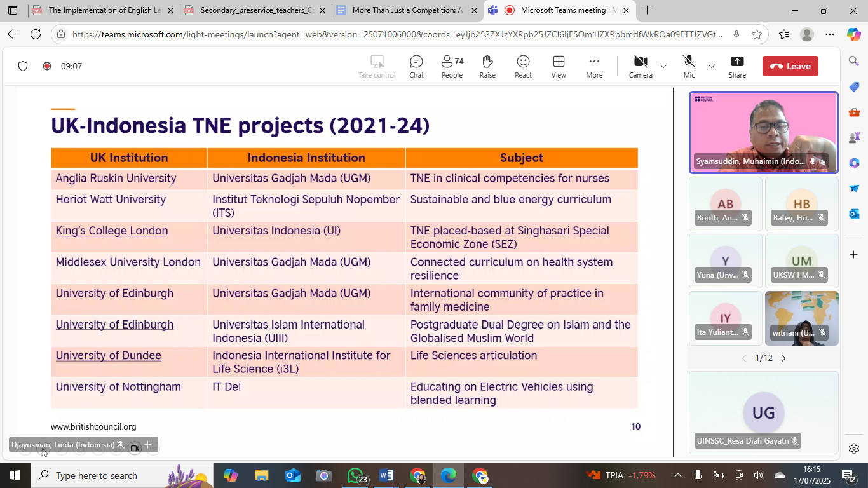Open Edge sidebar settings gear
The width and height of the screenshot is (868, 488).
853,449
